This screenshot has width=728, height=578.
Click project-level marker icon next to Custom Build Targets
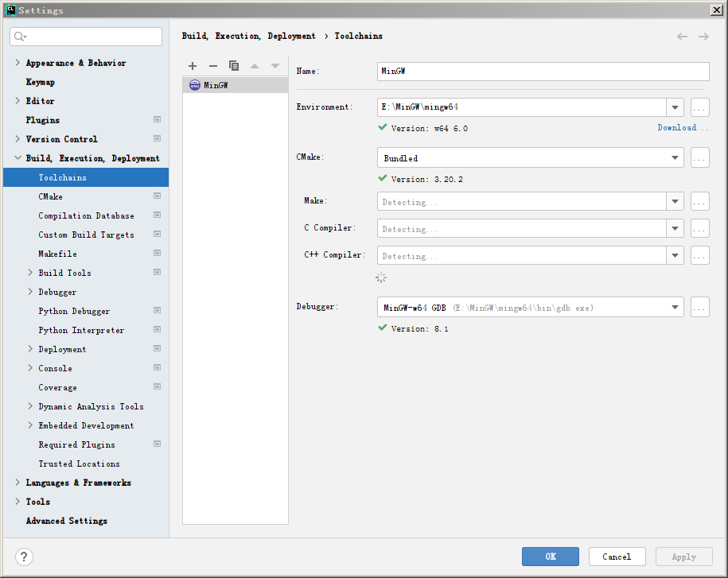[x=158, y=235]
